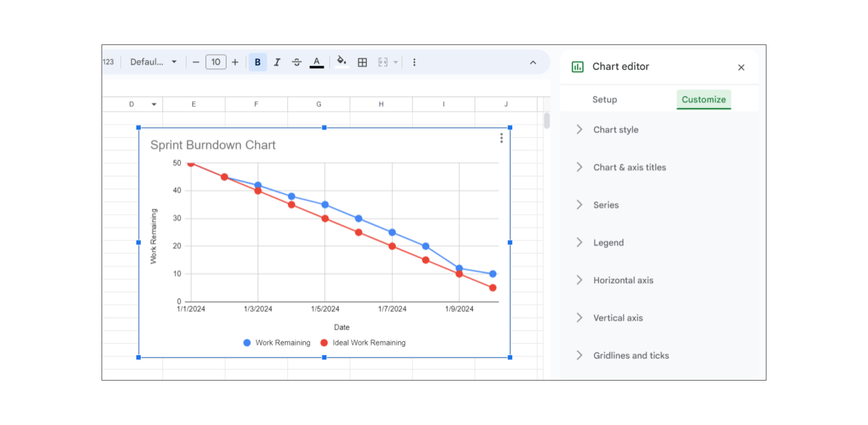Click the Sprint Burndown Chart title

[x=213, y=145]
